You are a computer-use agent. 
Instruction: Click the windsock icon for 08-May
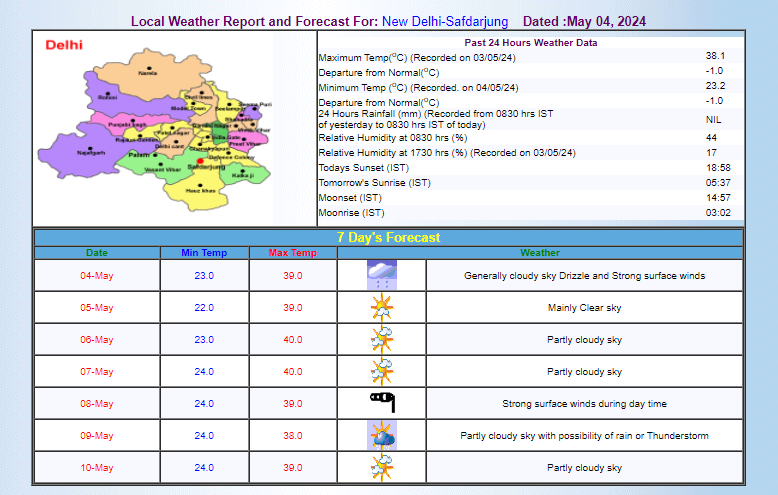click(x=382, y=403)
